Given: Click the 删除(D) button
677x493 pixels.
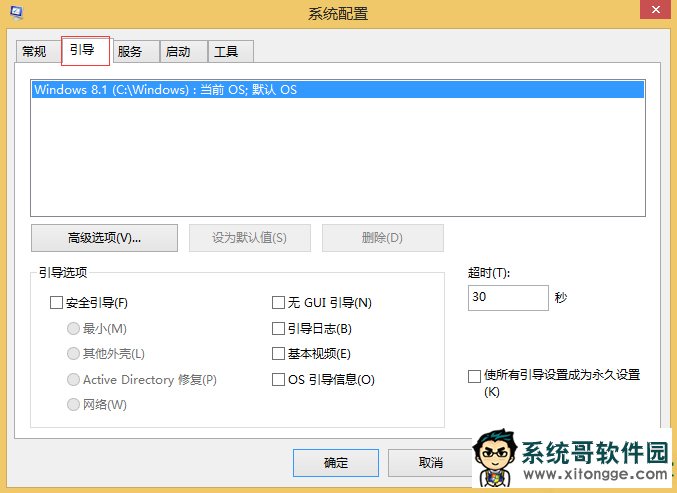Looking at the screenshot, I should click(383, 237).
